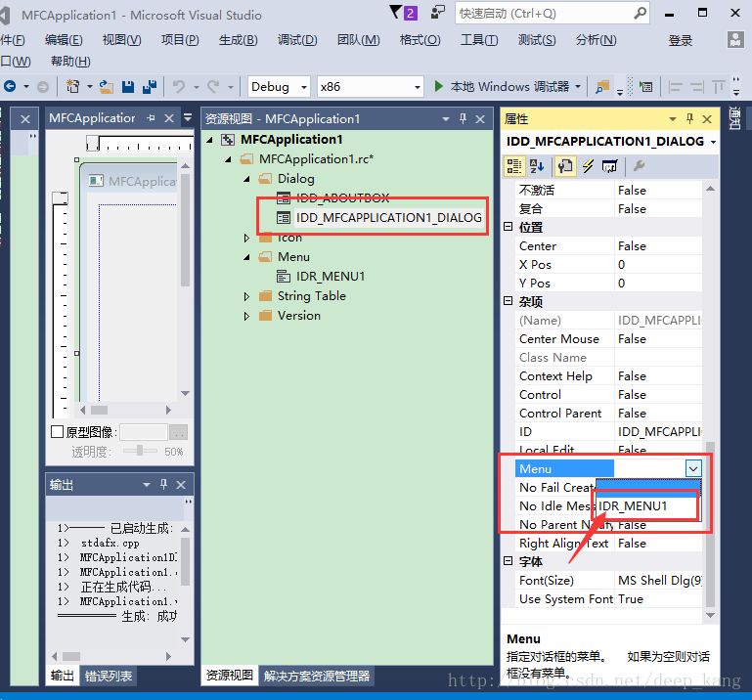
Task: Pin the Resource View panel
Action: (463, 119)
